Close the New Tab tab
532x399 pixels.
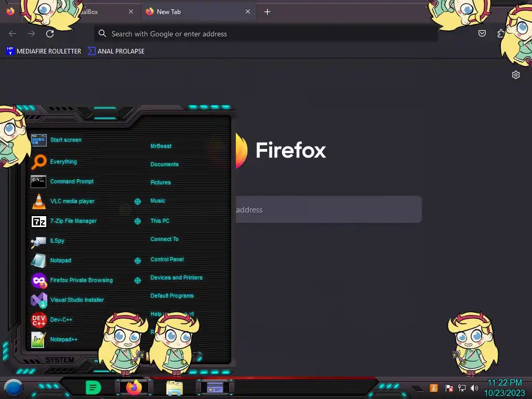tap(248, 12)
